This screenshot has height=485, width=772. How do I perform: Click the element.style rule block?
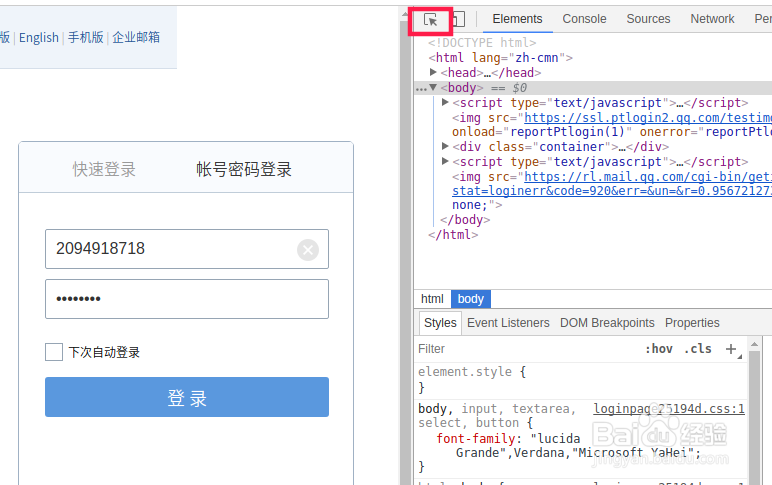(472, 380)
